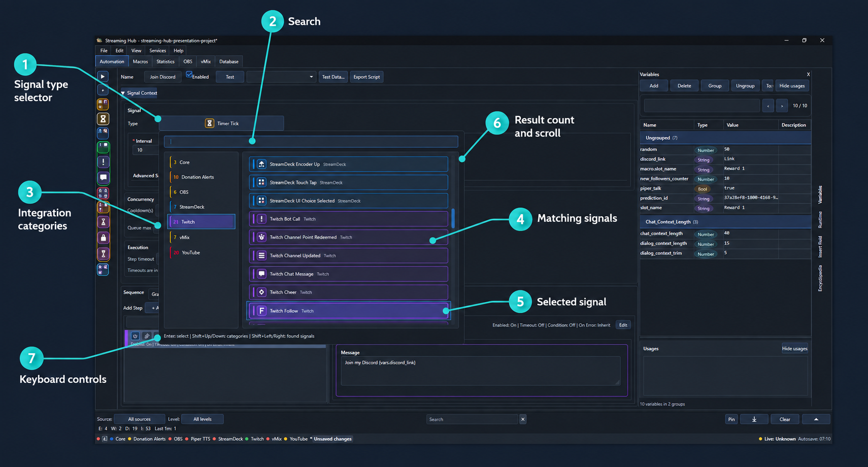The width and height of the screenshot is (868, 467).
Task: Click the Twitch Channel Point Redeemed icon
Action: [x=261, y=237]
